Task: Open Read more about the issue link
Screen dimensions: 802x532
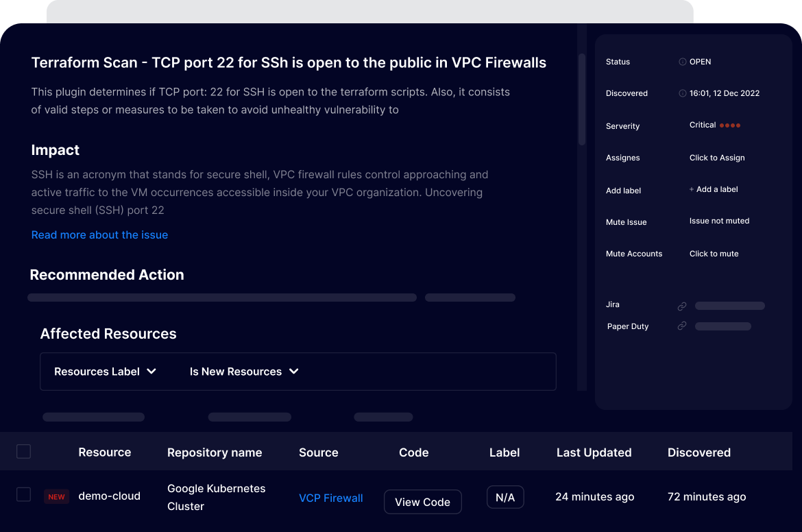Action: pos(99,235)
